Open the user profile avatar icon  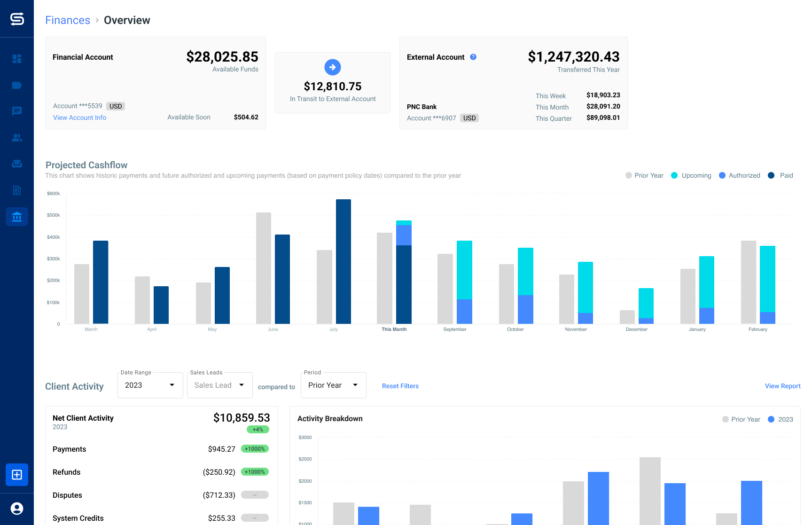pos(17,509)
